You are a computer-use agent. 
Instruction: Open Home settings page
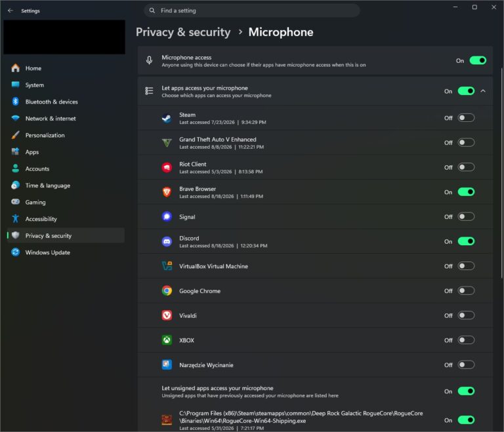[66, 68]
